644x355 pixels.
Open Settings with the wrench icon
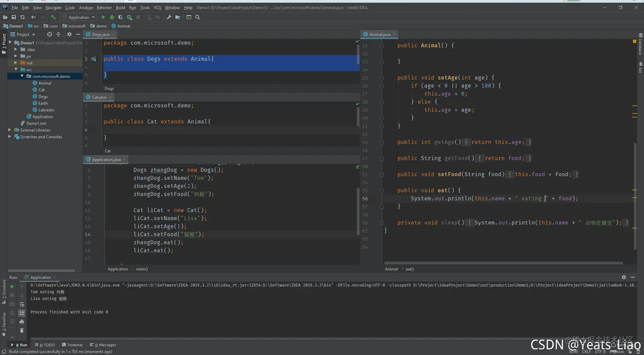click(x=169, y=17)
